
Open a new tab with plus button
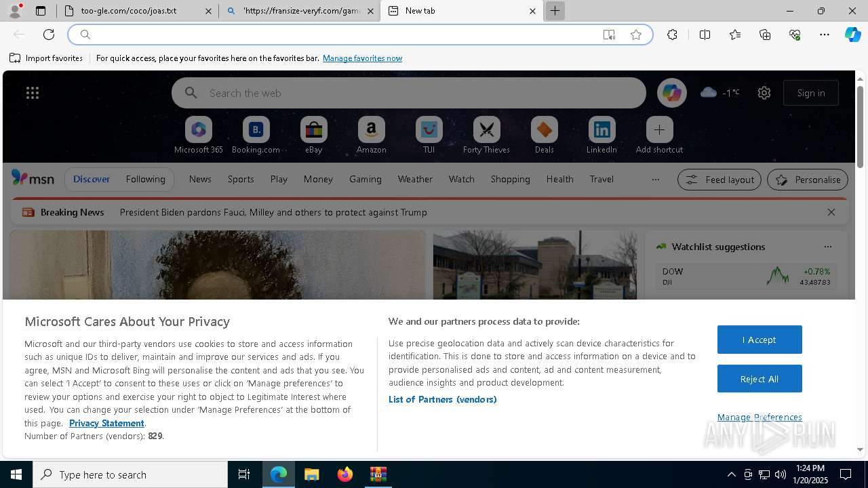555,11
